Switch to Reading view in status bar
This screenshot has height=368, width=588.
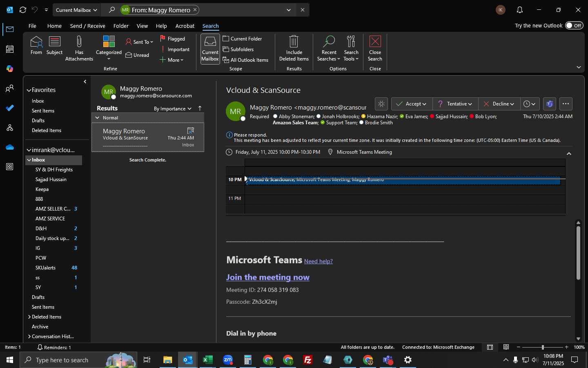(506, 347)
